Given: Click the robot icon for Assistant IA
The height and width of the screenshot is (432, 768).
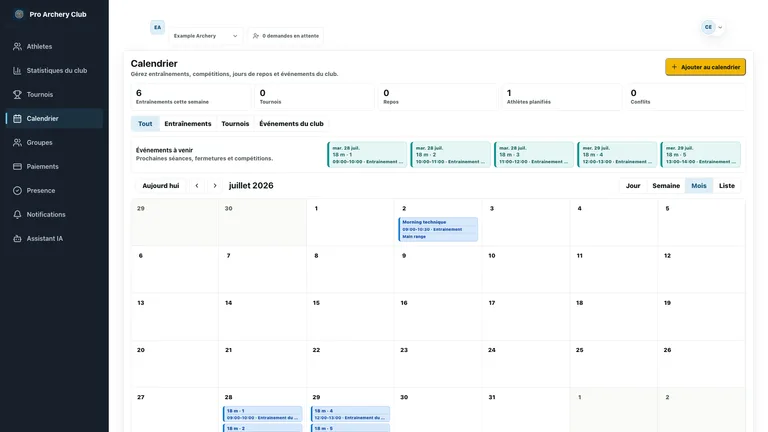Looking at the screenshot, I should coord(17,239).
